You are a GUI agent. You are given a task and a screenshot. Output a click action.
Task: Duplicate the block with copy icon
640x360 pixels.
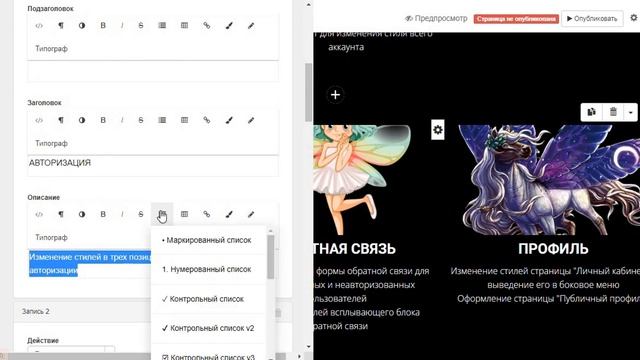pyautogui.click(x=591, y=112)
